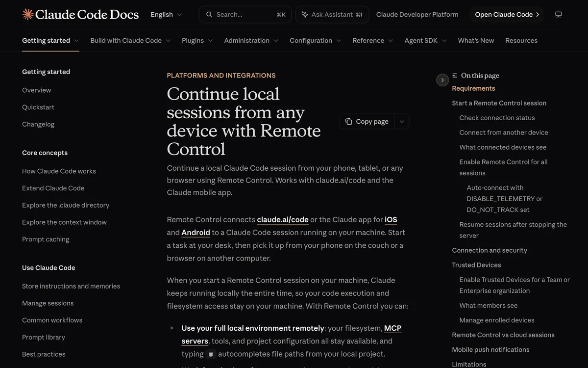Collapse the On this page sidebar arrow
The height and width of the screenshot is (368, 588).
442,80
